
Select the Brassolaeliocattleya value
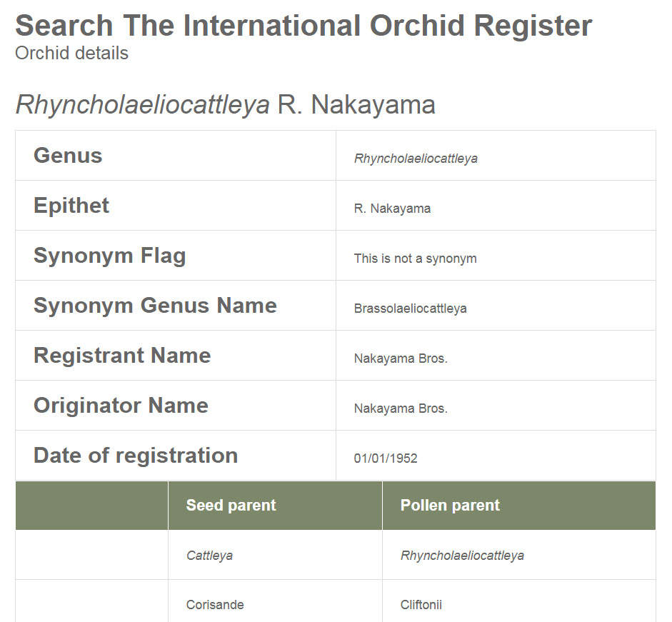(x=410, y=309)
